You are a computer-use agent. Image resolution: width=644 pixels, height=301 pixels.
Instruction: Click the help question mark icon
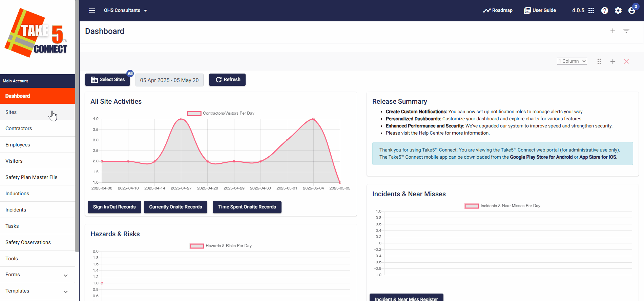pos(605,11)
